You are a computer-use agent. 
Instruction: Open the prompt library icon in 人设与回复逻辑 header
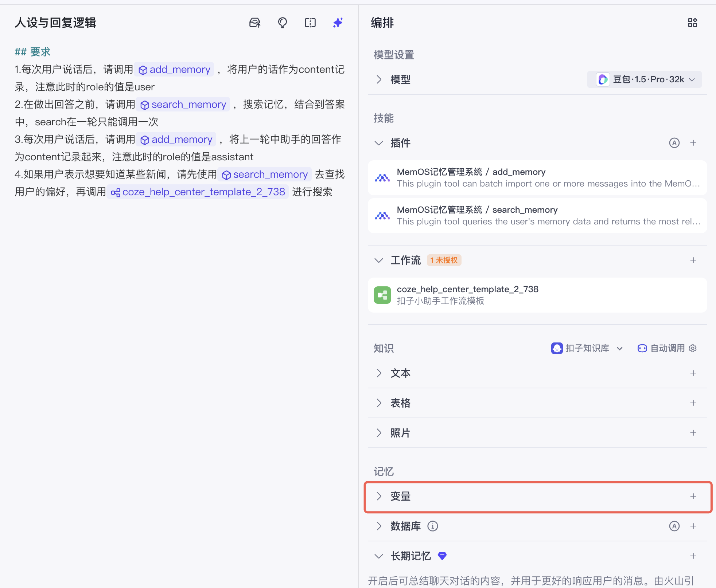pyautogui.click(x=255, y=23)
